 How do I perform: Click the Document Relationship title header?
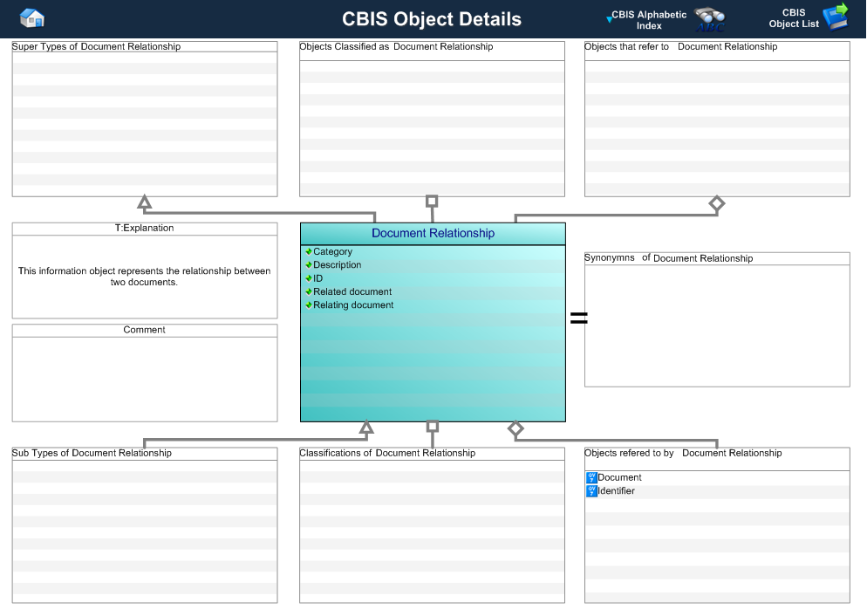coord(433,234)
